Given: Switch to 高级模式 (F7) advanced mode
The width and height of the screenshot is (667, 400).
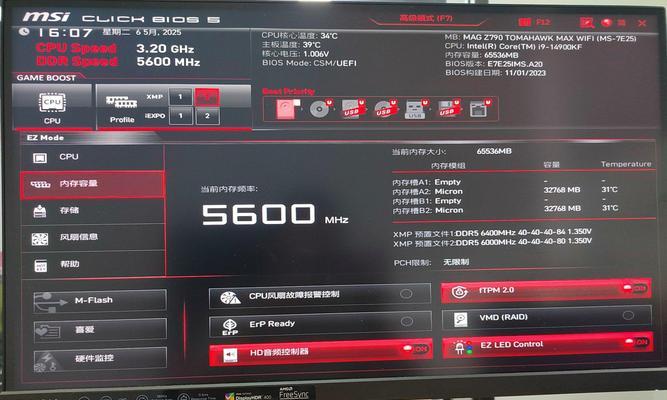Looking at the screenshot, I should (426, 18).
